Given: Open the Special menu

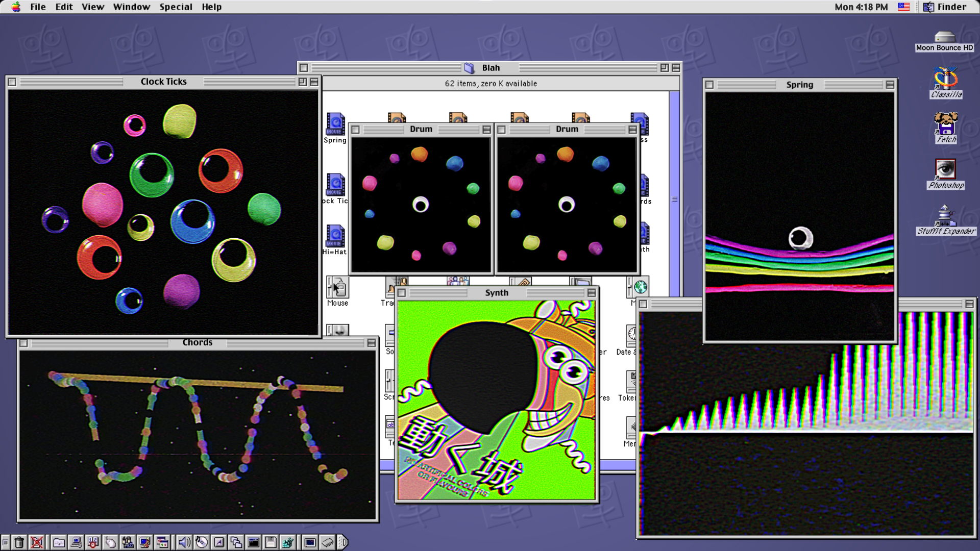Looking at the screenshot, I should [x=176, y=7].
